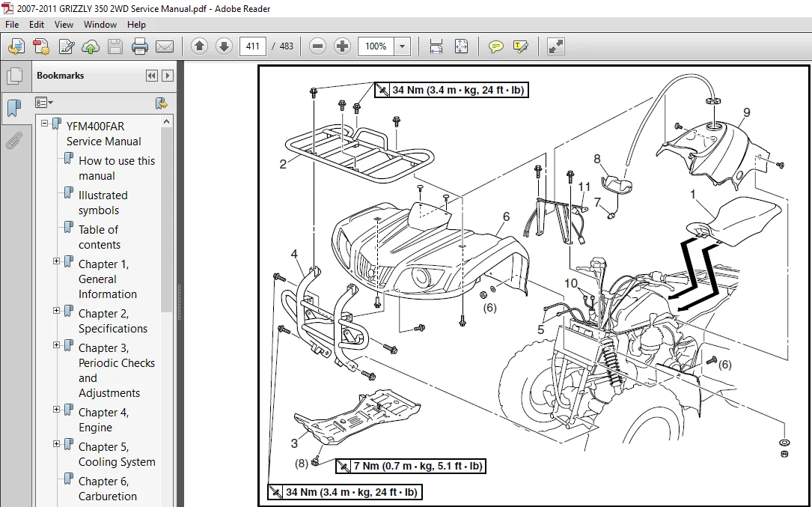Open the Edit menu
812x507 pixels.
pos(36,25)
